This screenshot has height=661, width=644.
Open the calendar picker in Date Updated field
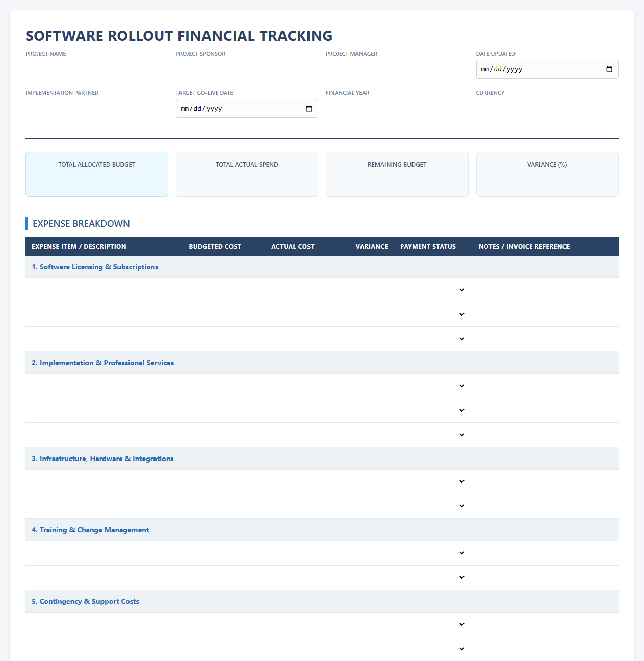[609, 69]
